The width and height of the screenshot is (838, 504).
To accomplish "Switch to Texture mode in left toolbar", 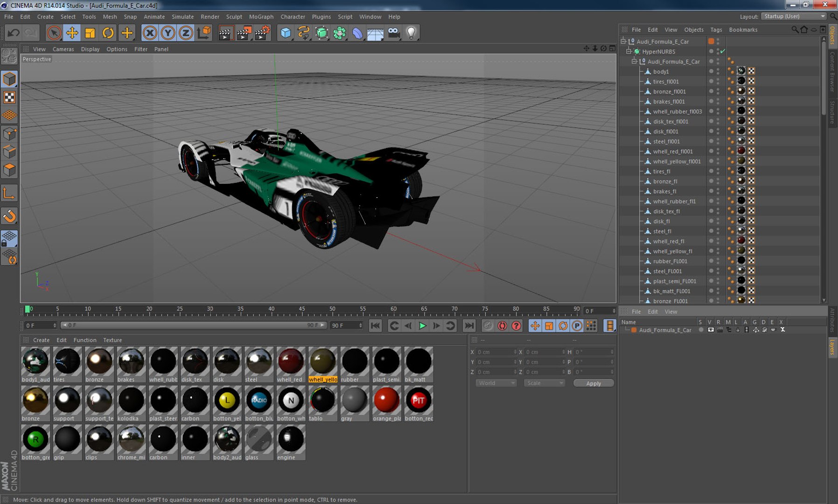I will coord(10,97).
